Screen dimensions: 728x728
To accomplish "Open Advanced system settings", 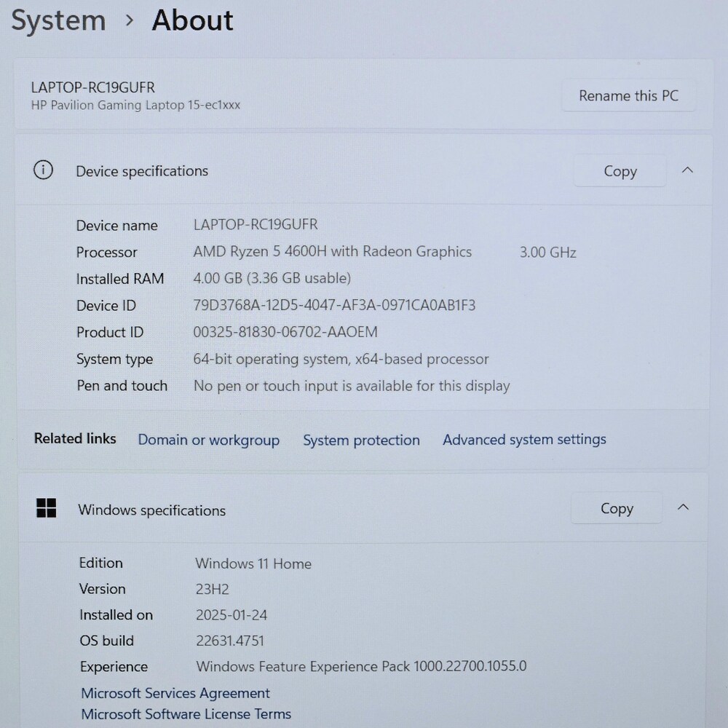I will (524, 439).
